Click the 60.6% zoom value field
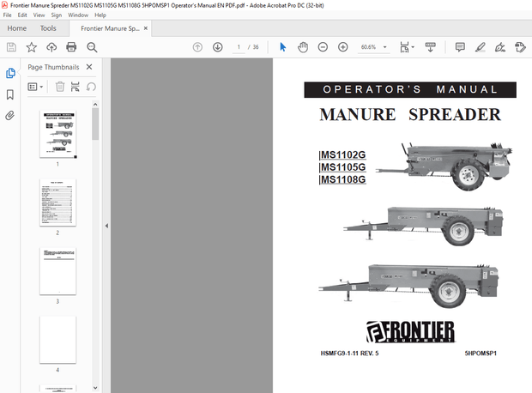 click(368, 47)
